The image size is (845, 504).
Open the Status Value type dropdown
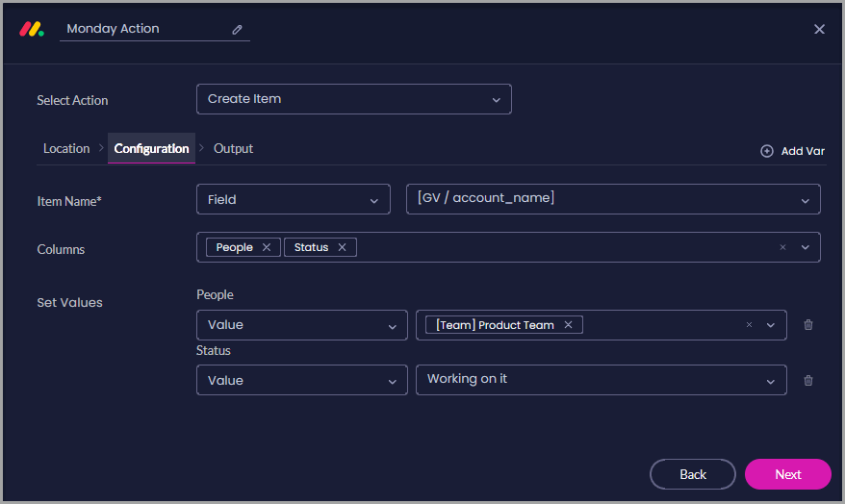302,380
